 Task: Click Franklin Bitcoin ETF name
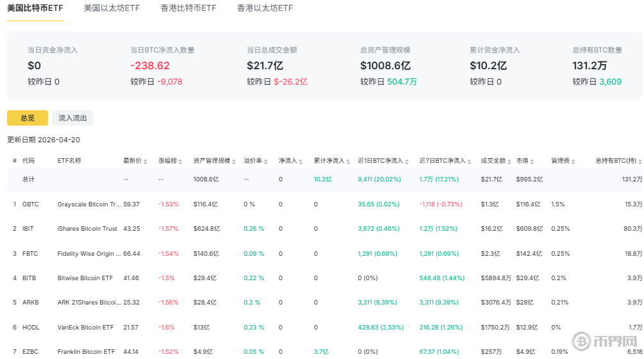tap(87, 351)
